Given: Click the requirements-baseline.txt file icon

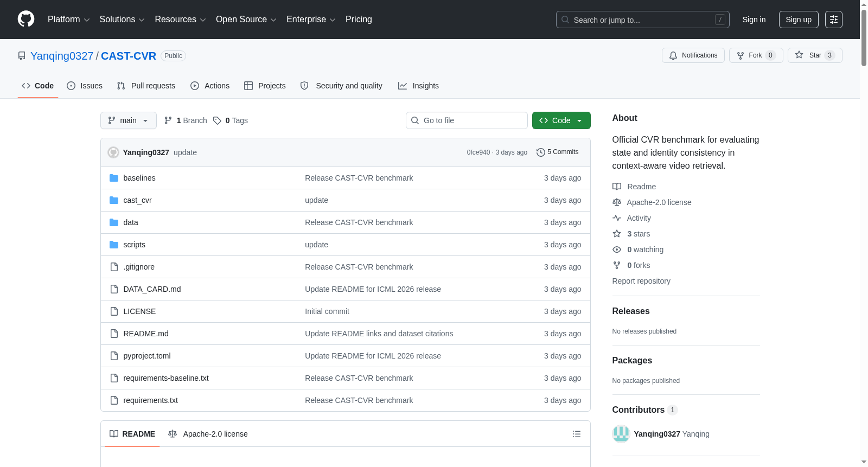Looking at the screenshot, I should (x=114, y=378).
